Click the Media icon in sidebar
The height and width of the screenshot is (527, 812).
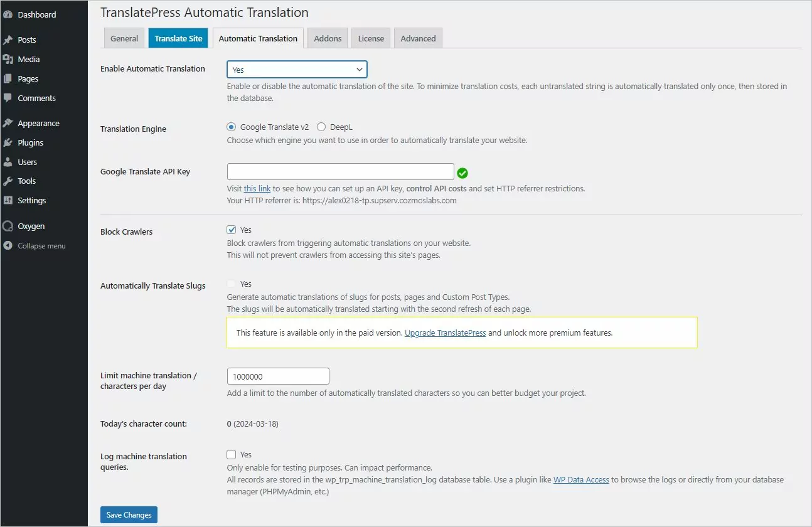point(8,59)
